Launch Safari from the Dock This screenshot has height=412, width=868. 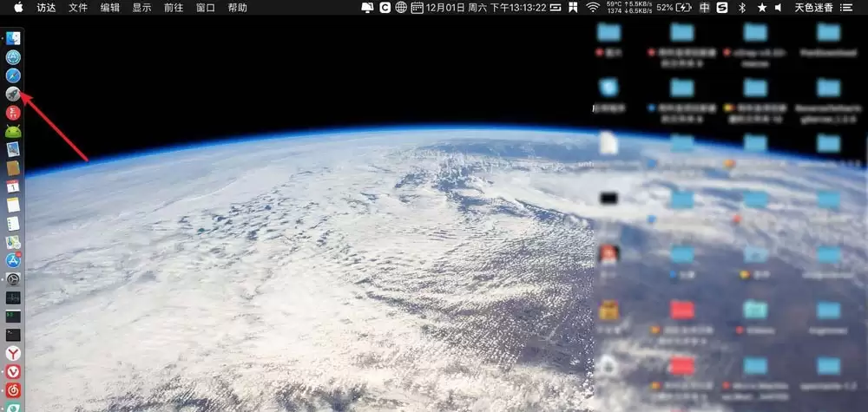point(13,75)
